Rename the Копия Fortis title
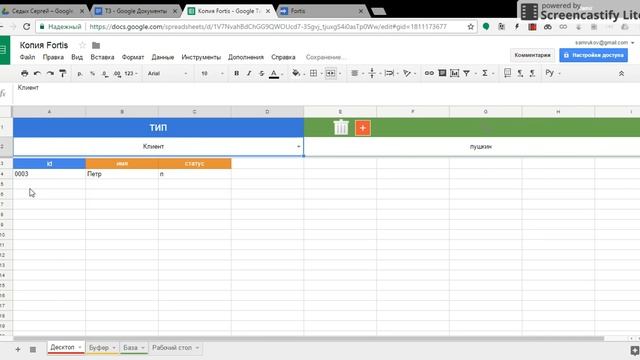Screen dimensions: 640x360 click(44, 45)
